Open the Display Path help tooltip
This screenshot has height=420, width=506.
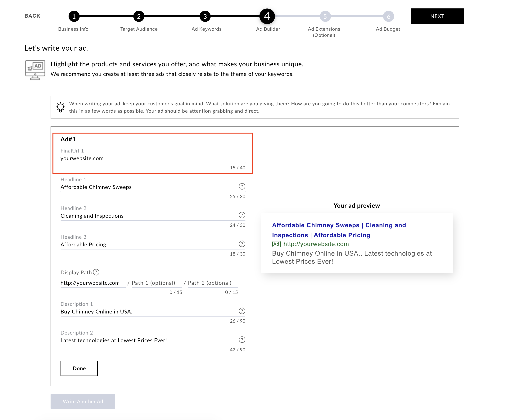[96, 272]
